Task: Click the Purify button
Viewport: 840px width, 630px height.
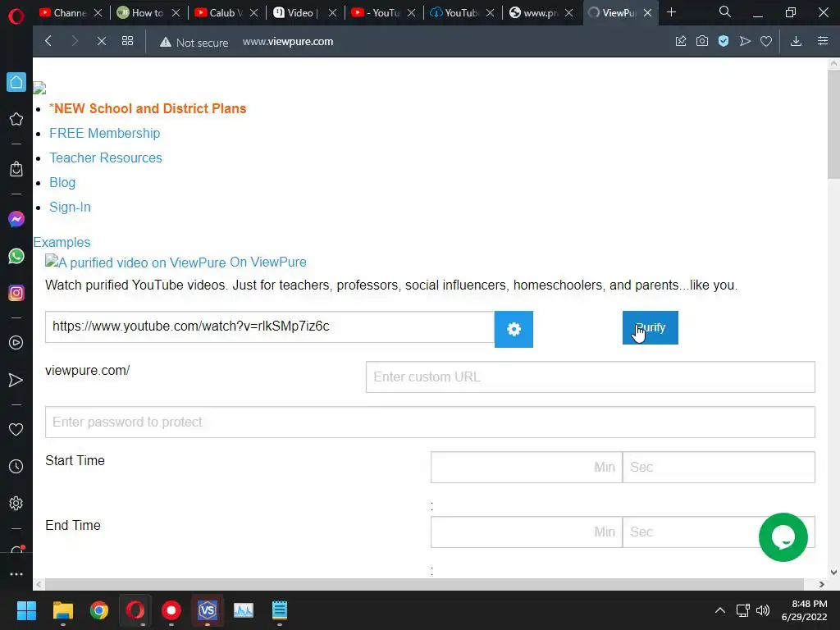Action: point(651,328)
